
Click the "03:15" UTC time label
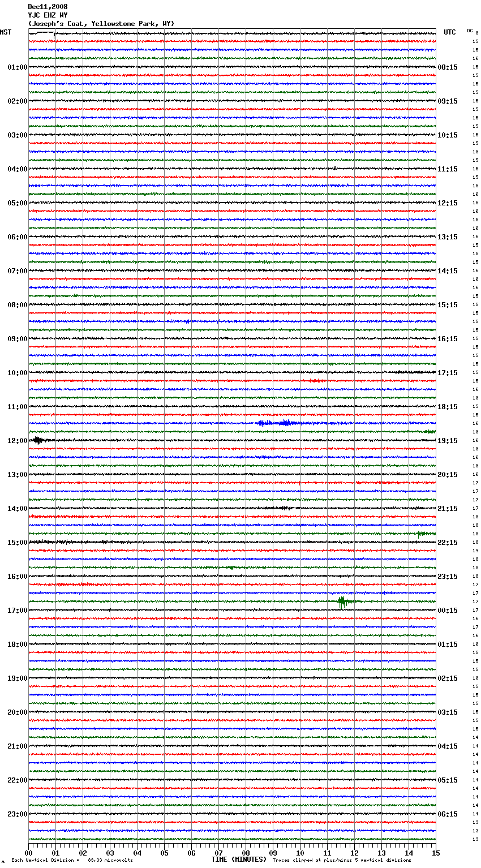(448, 712)
